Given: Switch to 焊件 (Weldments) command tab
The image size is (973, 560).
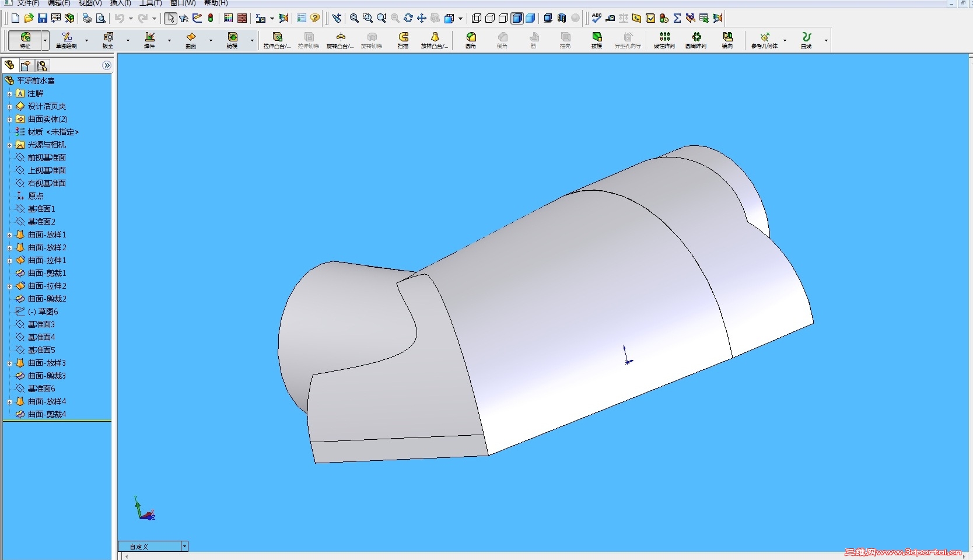Looking at the screenshot, I should pos(149,40).
